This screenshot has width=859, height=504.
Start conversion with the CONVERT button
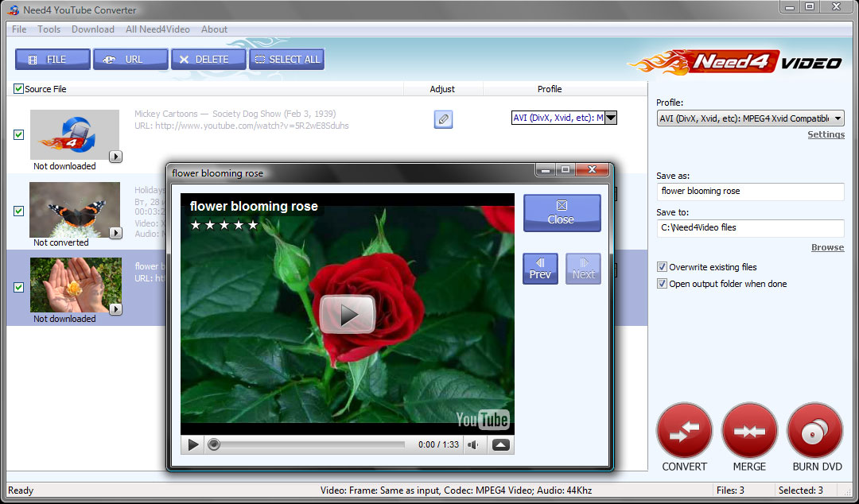coord(684,431)
